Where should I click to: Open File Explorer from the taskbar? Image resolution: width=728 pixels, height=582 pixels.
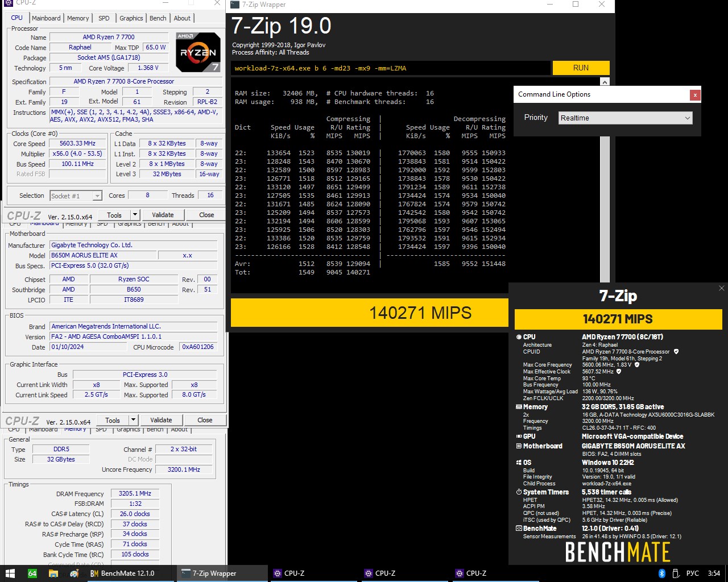[x=53, y=573]
